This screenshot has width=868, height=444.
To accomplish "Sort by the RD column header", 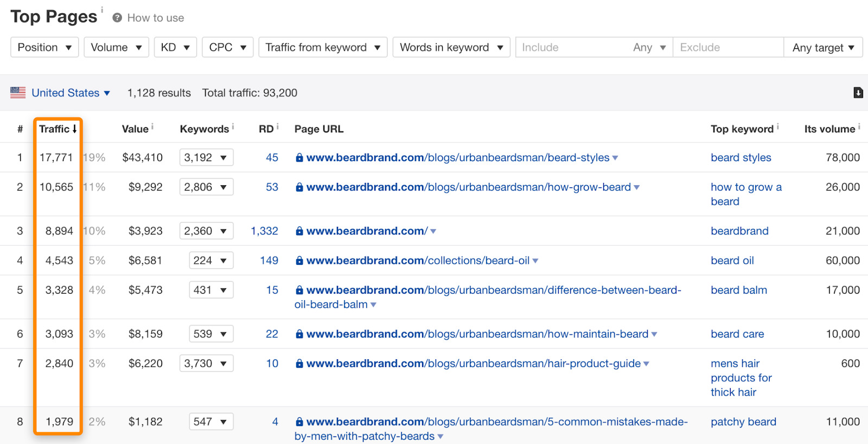I will tap(266, 129).
